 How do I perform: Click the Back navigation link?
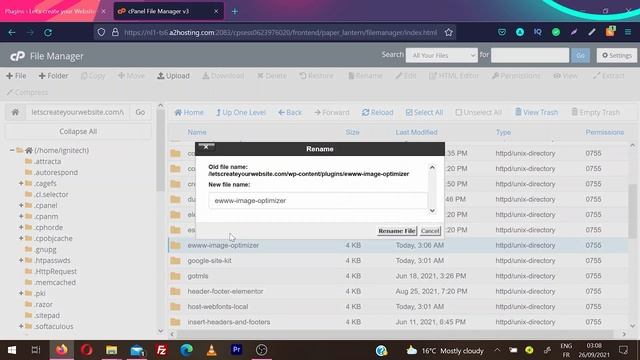click(290, 112)
